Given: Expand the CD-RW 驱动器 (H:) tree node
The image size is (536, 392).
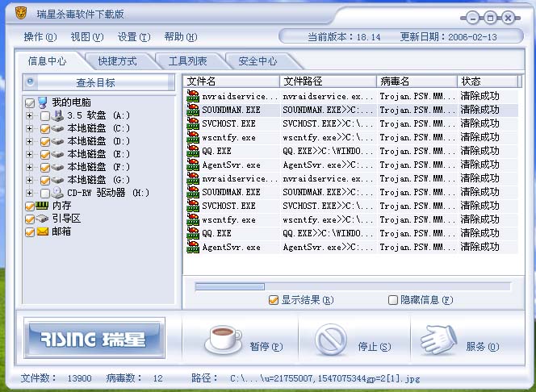Looking at the screenshot, I should click(x=29, y=193).
